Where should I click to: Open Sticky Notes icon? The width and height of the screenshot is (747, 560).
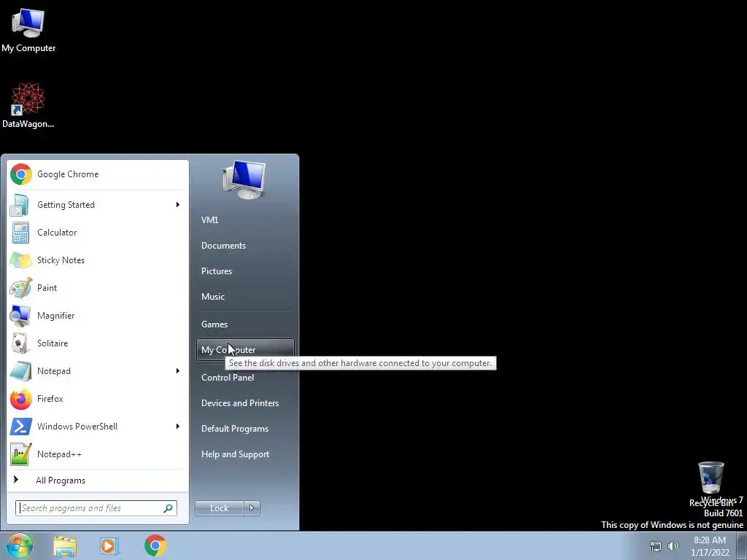tap(20, 260)
